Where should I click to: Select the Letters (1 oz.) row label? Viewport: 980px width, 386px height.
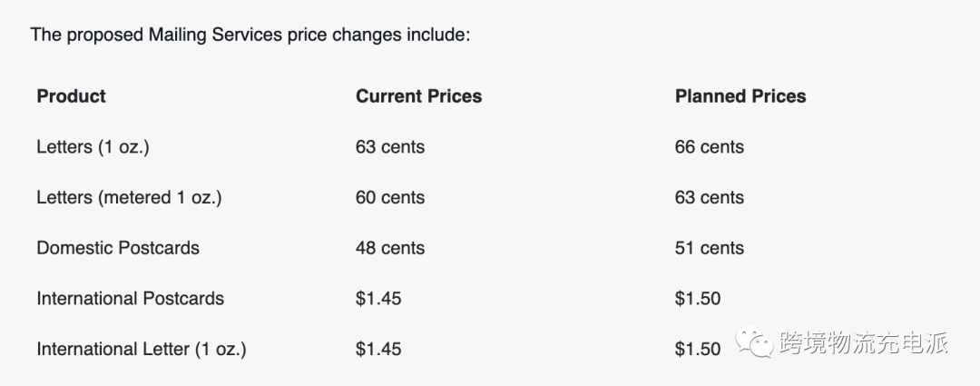(x=93, y=147)
